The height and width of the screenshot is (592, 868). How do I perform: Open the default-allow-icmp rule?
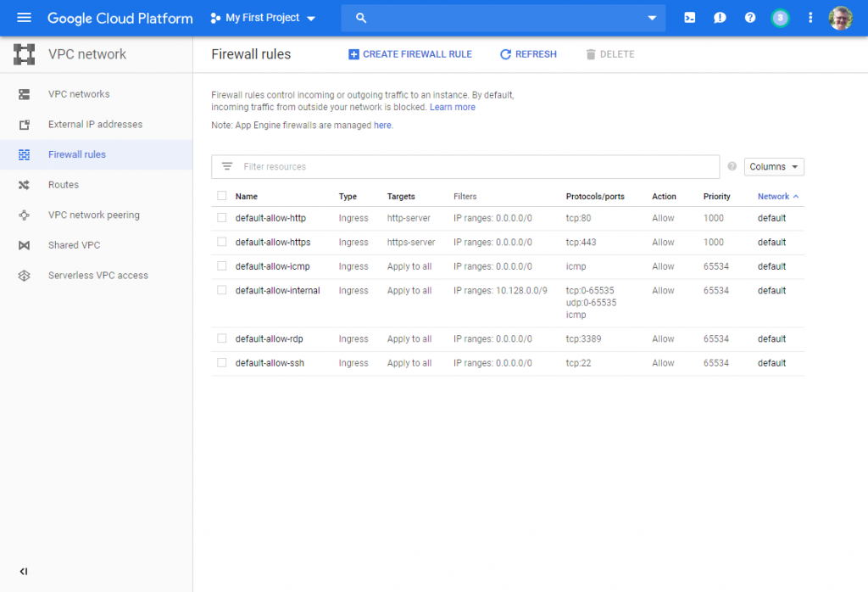pos(272,266)
